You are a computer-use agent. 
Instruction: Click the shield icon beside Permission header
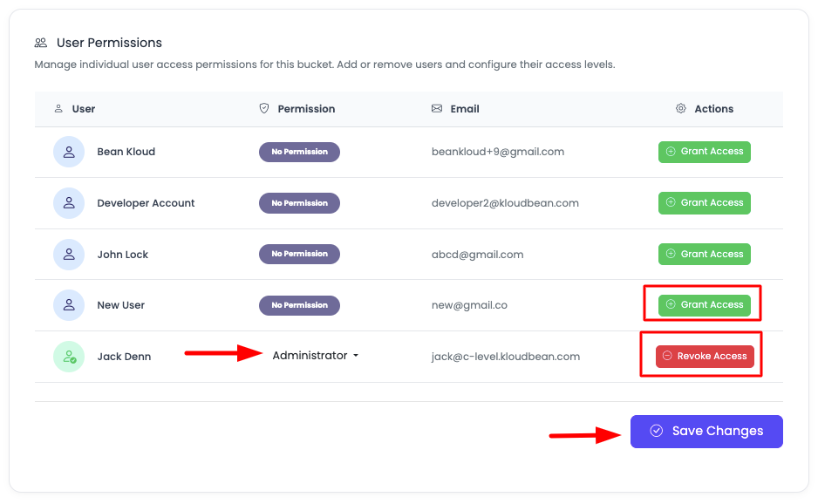[264, 109]
